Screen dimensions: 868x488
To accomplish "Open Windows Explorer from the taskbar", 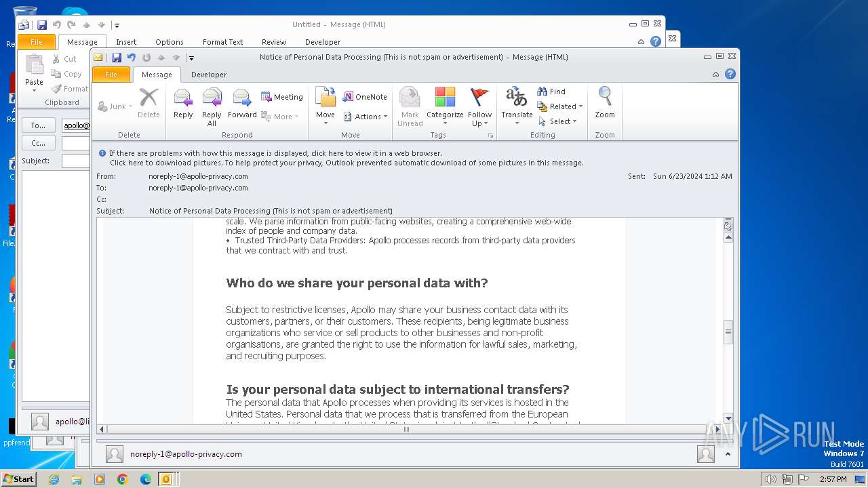I will [x=77, y=479].
